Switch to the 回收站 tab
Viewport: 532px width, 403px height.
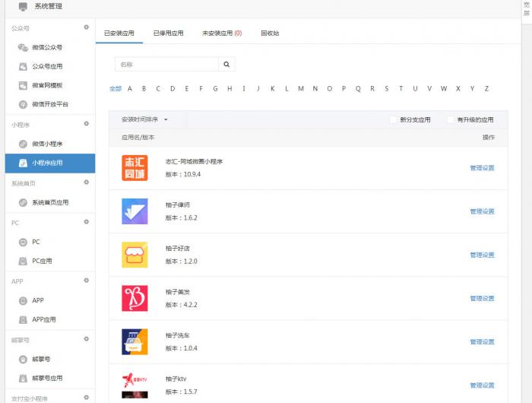point(270,33)
